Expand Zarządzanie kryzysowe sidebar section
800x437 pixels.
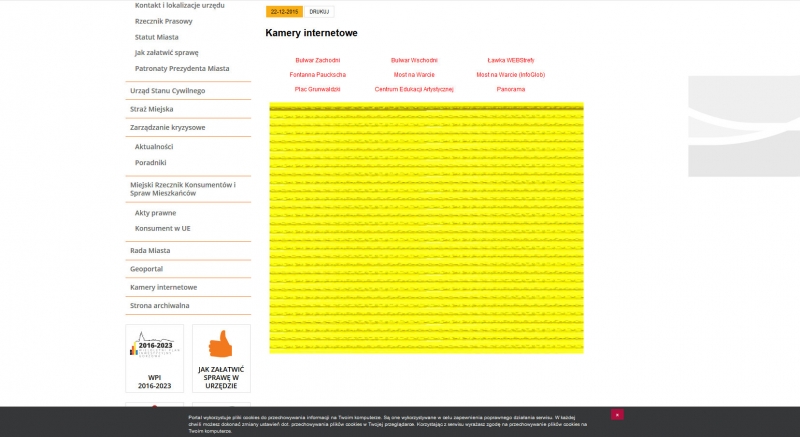coord(167,127)
